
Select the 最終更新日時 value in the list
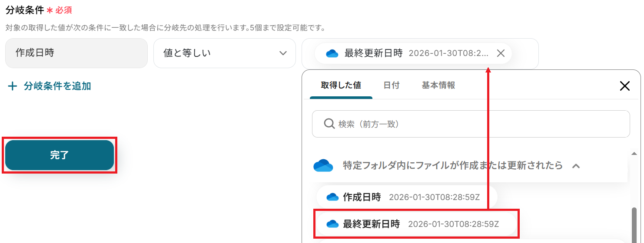[x=416, y=224]
